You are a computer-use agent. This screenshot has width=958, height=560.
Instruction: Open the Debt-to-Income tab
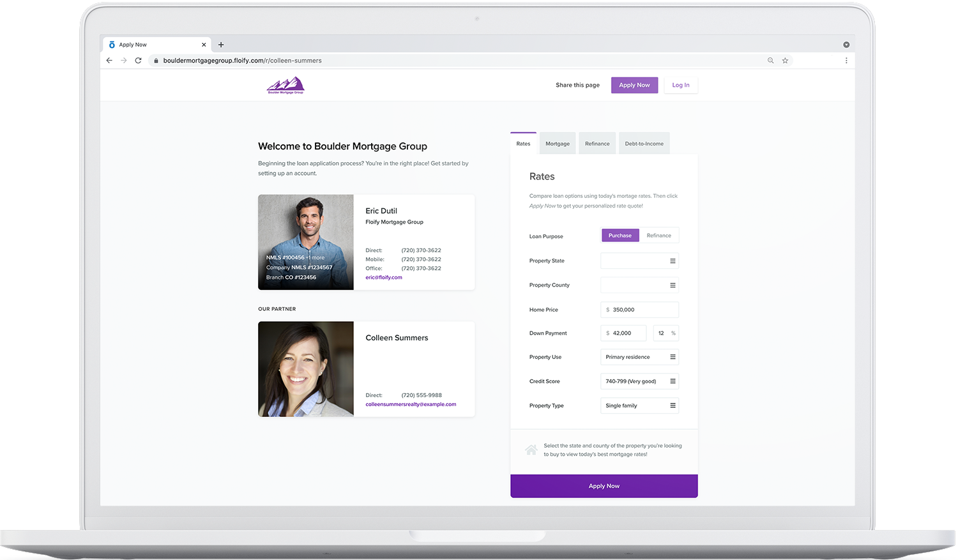[644, 143]
